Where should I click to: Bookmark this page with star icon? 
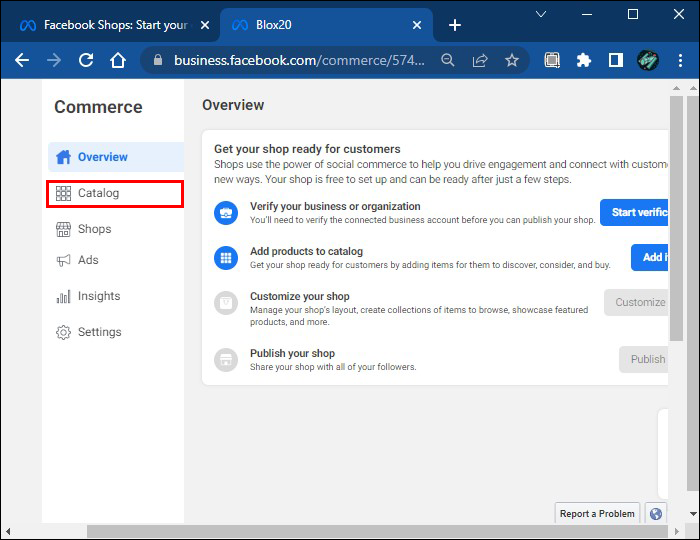point(512,60)
